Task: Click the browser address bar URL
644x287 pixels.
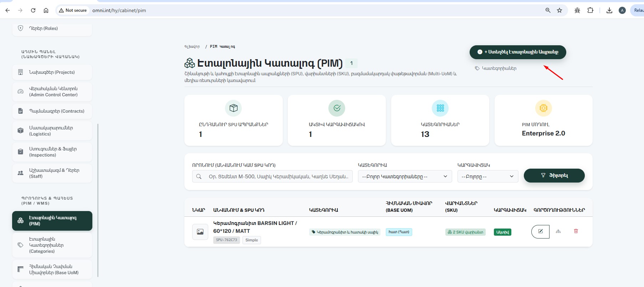Action: (x=119, y=10)
